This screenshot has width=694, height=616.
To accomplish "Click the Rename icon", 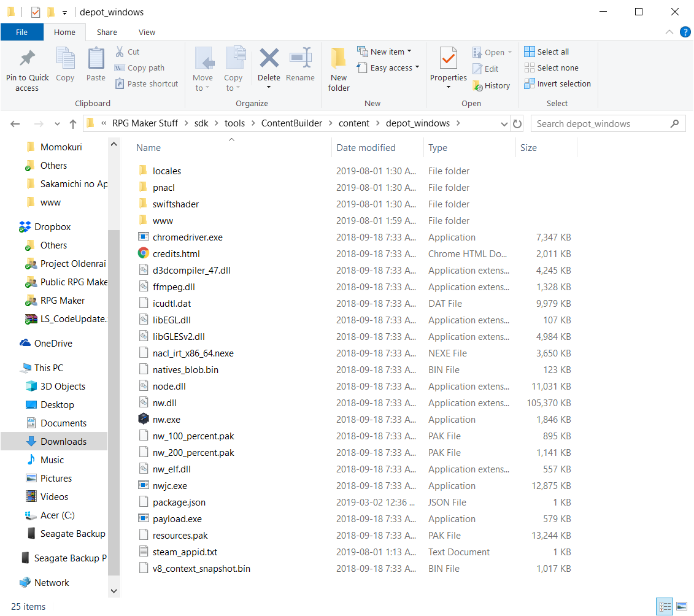I will pos(301,58).
